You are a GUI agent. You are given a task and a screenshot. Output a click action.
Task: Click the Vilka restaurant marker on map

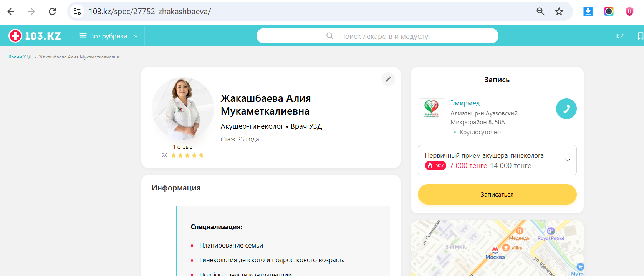pos(512,248)
